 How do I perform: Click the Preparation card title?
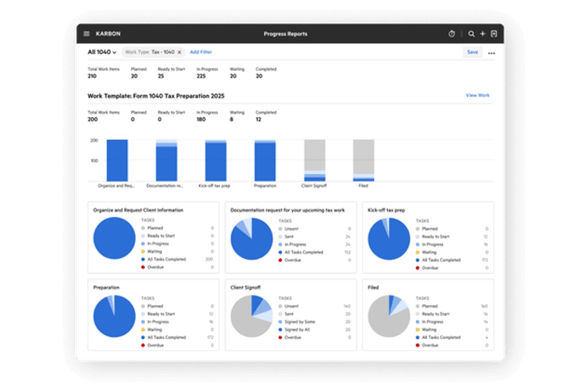[106, 287]
